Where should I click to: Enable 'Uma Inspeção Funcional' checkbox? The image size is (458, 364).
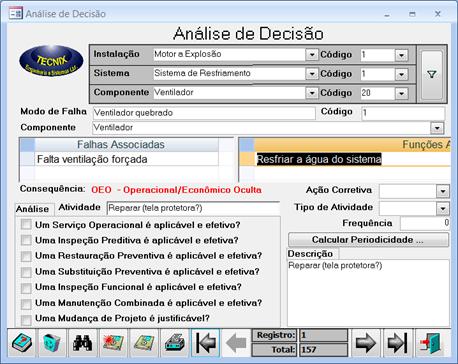pos(26,287)
